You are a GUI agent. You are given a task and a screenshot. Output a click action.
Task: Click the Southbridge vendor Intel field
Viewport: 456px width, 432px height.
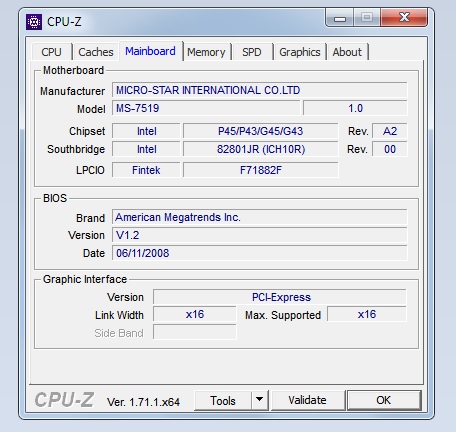point(146,149)
